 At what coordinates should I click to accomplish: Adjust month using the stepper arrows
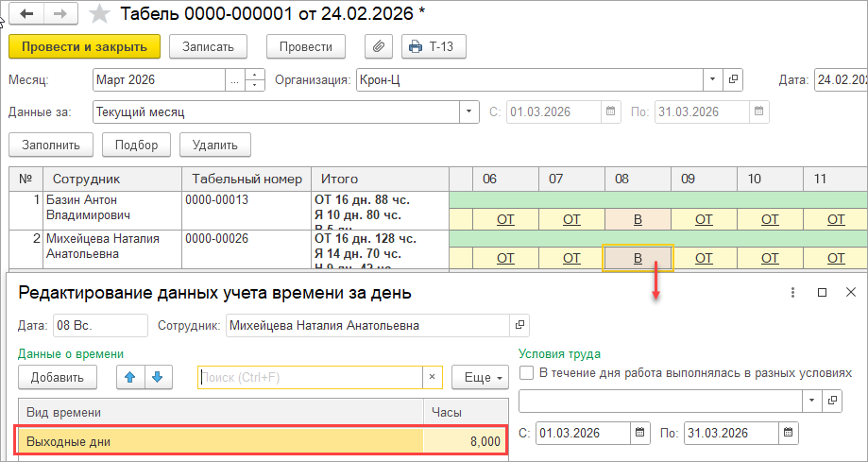(x=255, y=79)
